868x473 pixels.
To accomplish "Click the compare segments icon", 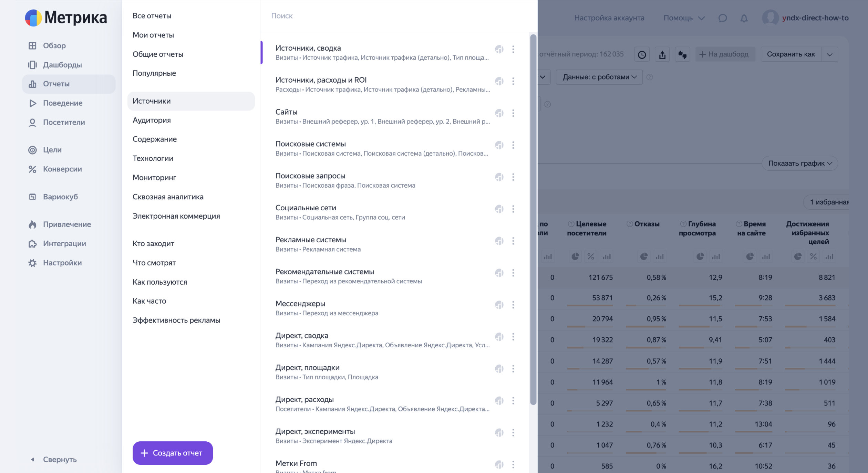I will point(682,54).
